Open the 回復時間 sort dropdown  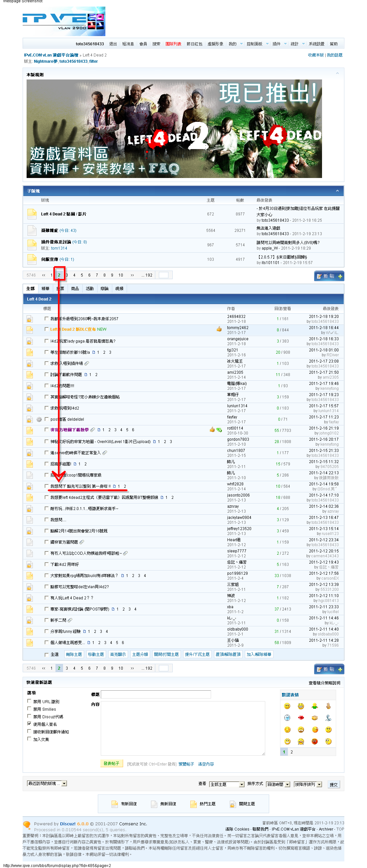[278, 785]
